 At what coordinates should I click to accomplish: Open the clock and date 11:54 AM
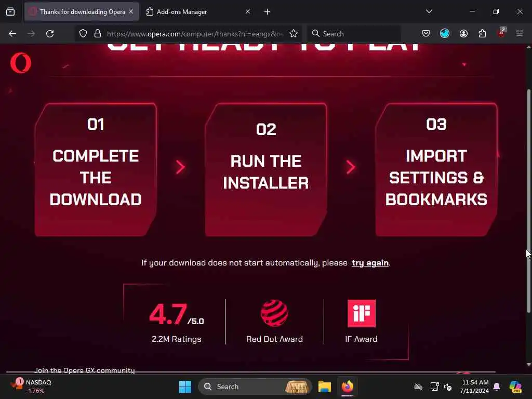pyautogui.click(x=475, y=387)
